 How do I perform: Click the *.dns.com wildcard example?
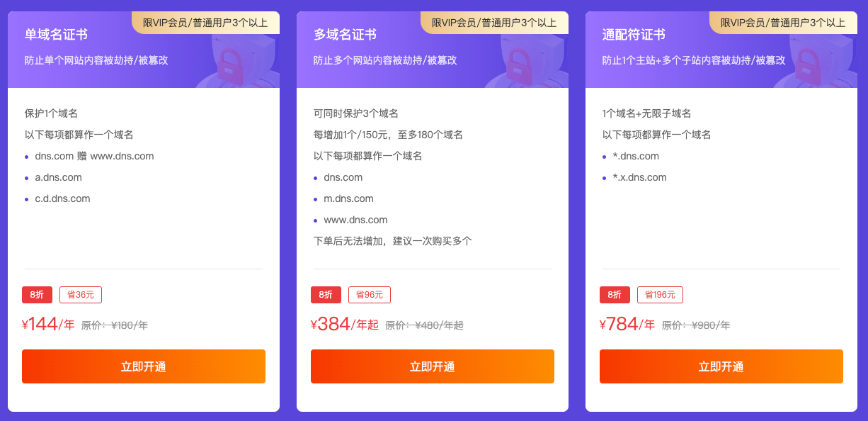coord(636,156)
